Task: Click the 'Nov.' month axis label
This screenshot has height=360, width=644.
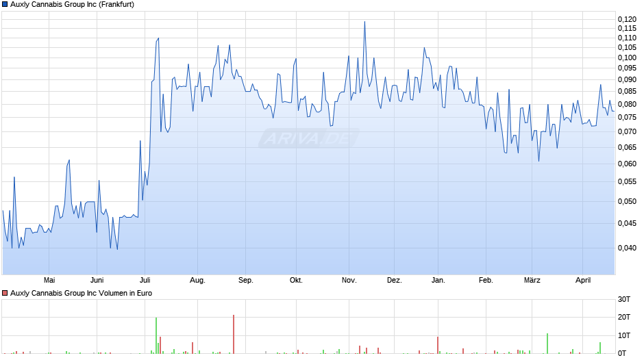Action: 349,280
